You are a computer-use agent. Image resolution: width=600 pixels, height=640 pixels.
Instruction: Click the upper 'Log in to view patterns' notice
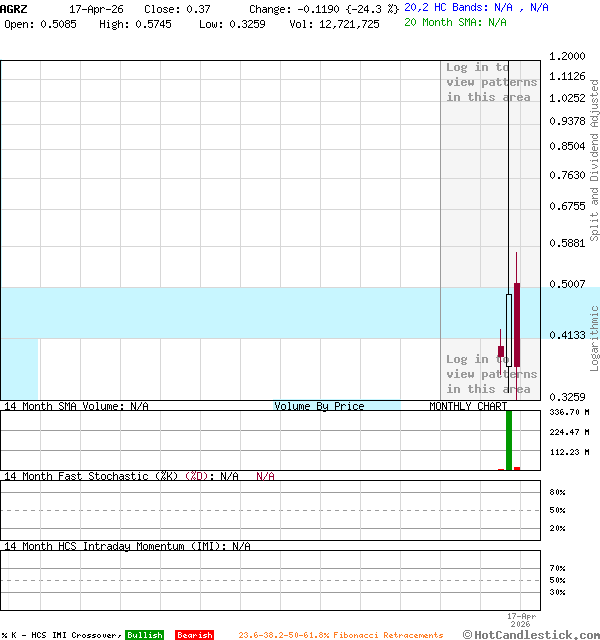pos(491,82)
